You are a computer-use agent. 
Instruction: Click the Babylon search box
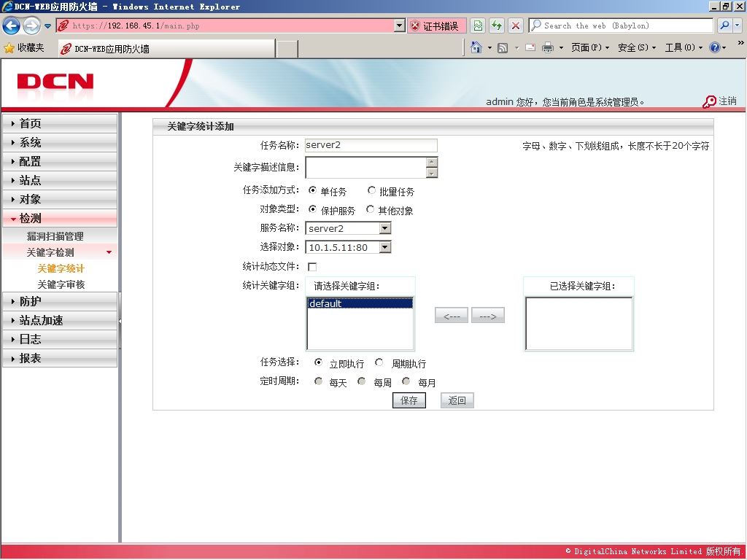(x=621, y=26)
